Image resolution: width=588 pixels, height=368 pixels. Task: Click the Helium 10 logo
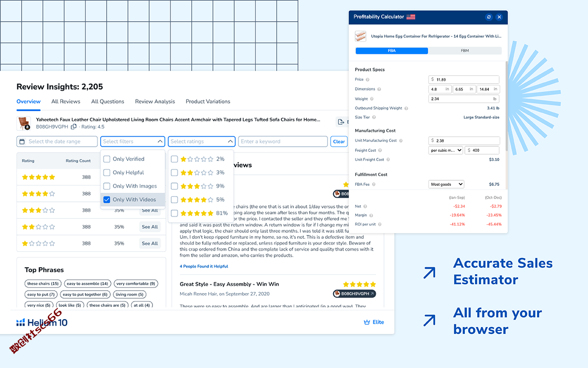click(42, 322)
